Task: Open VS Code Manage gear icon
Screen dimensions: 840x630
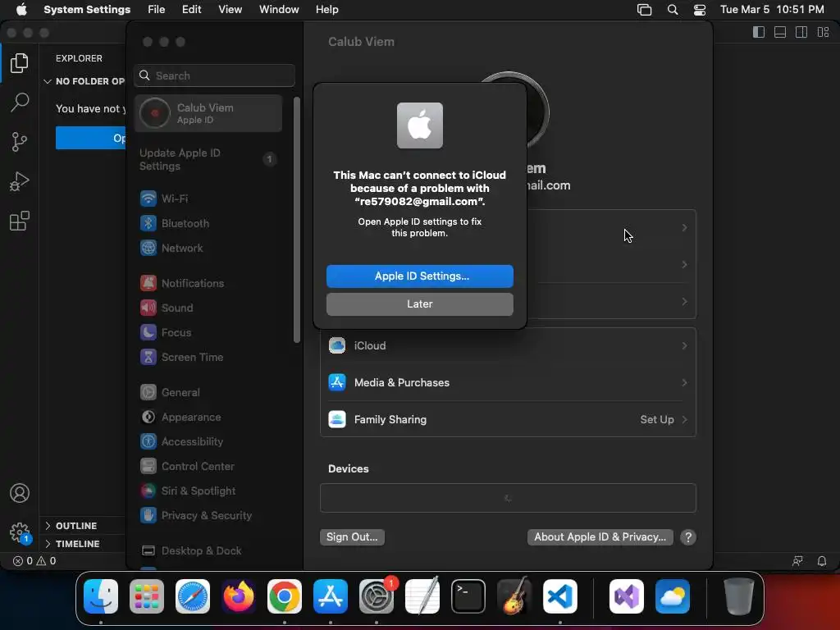Action: 20,532
